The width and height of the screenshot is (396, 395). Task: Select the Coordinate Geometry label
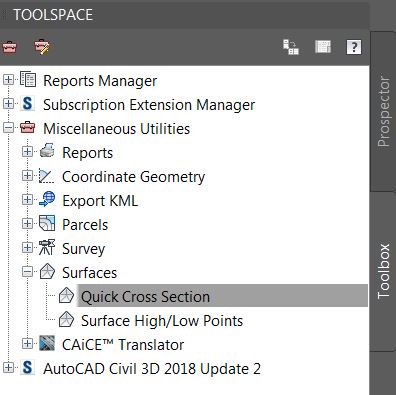tap(134, 177)
